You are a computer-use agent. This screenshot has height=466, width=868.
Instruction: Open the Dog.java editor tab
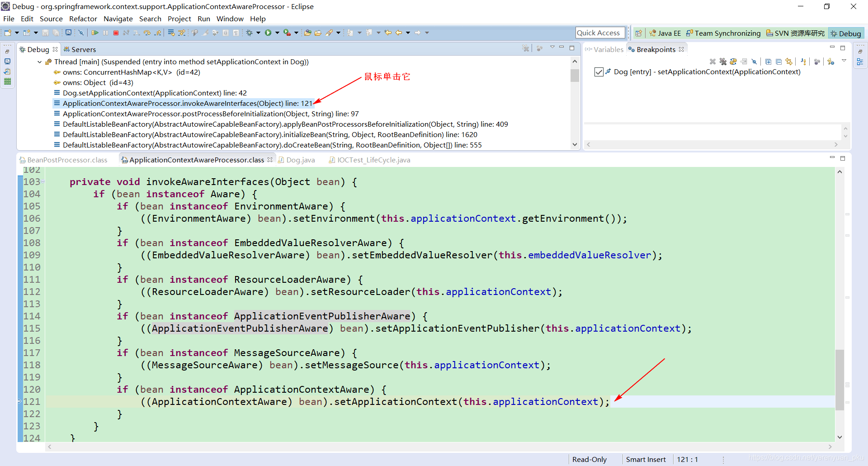click(297, 160)
